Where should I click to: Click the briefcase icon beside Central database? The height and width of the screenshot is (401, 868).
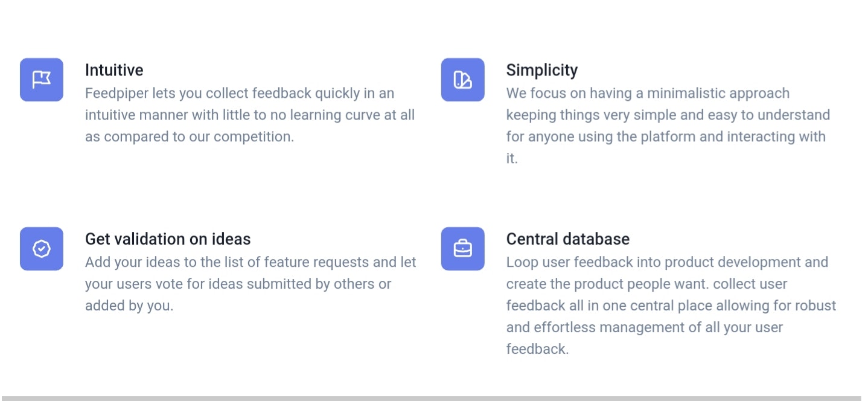point(462,249)
